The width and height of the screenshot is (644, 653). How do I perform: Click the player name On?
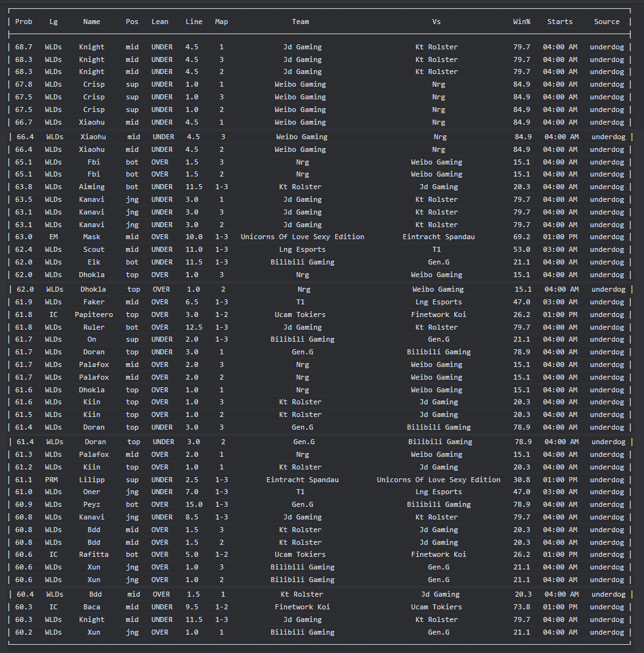(x=92, y=339)
